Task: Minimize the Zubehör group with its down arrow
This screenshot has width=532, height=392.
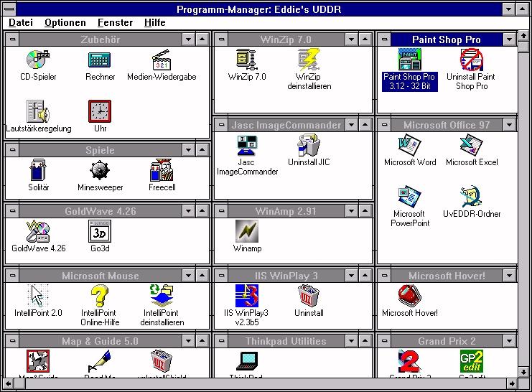Action: 188,39
